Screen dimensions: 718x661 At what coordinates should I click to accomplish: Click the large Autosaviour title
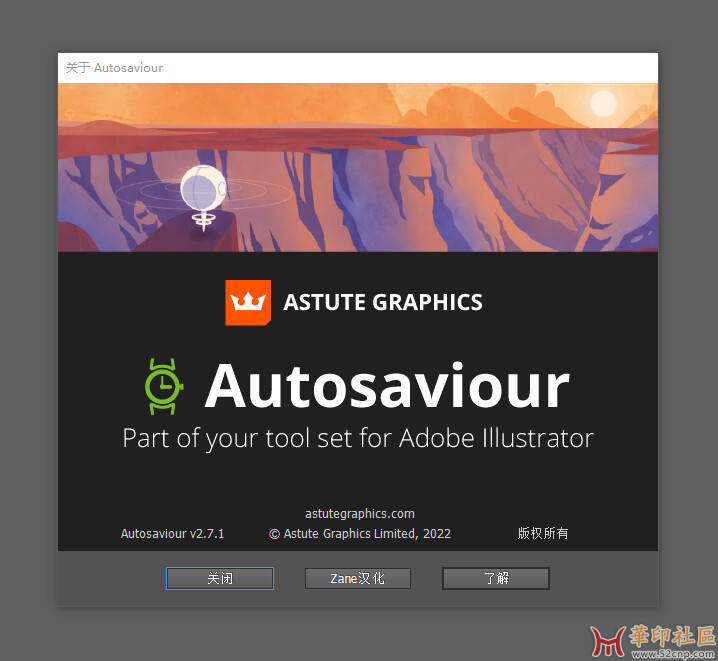(x=387, y=385)
